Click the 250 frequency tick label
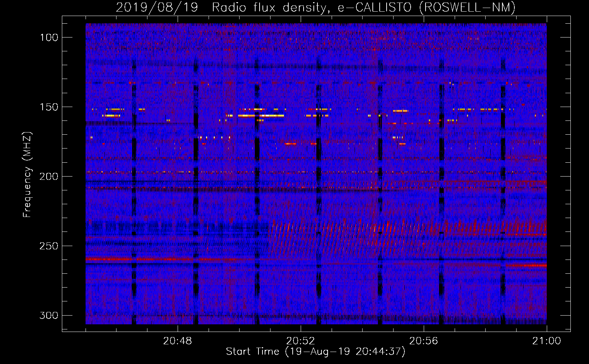The width and height of the screenshot is (589, 364). click(49, 246)
